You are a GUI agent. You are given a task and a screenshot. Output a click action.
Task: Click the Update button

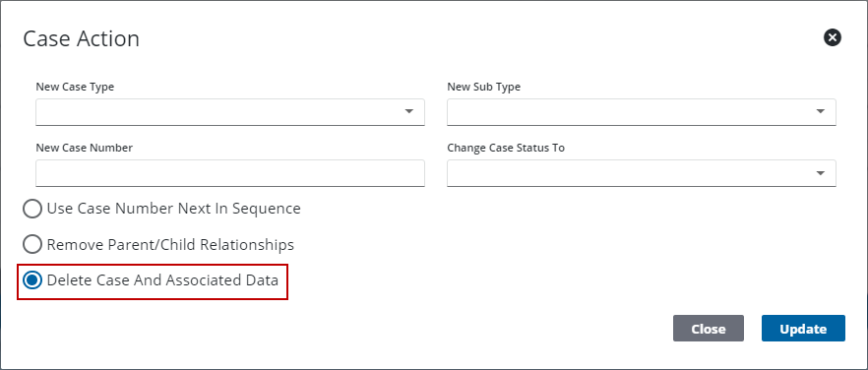coord(803,329)
